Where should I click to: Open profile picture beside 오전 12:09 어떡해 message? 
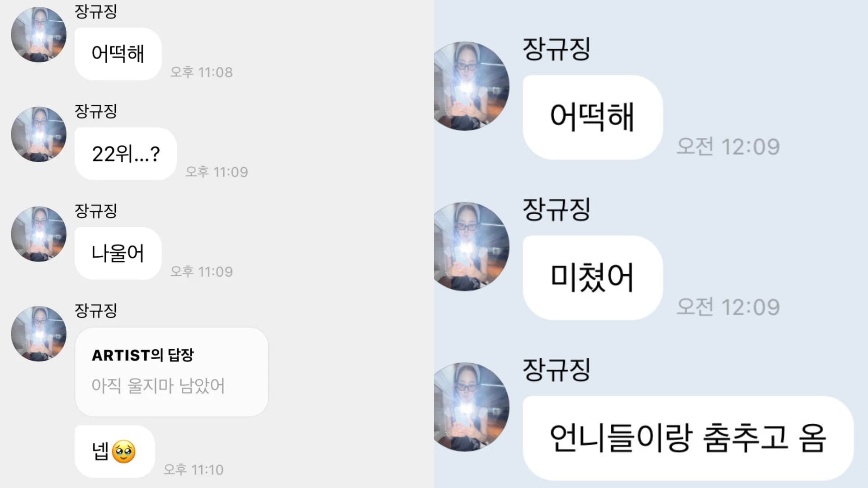[472, 86]
